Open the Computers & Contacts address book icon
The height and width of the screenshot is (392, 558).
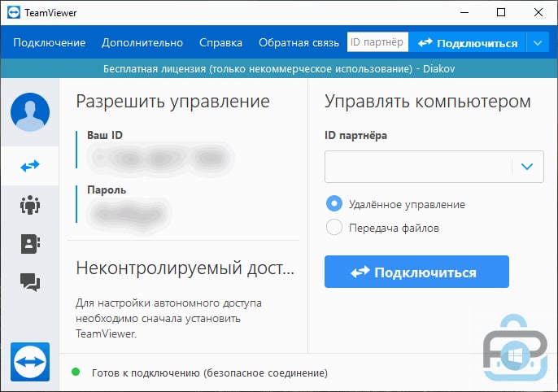pyautogui.click(x=30, y=244)
